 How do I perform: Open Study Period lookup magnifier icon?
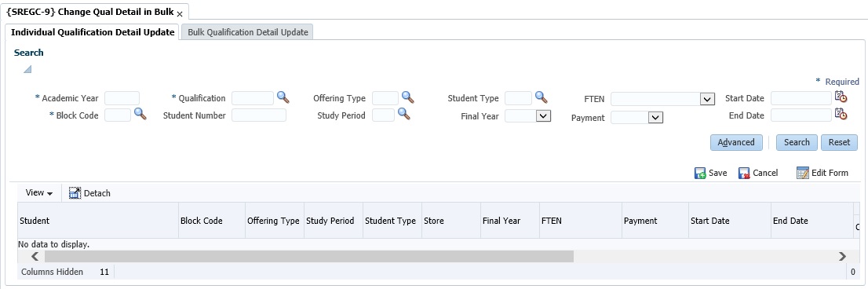tap(404, 115)
